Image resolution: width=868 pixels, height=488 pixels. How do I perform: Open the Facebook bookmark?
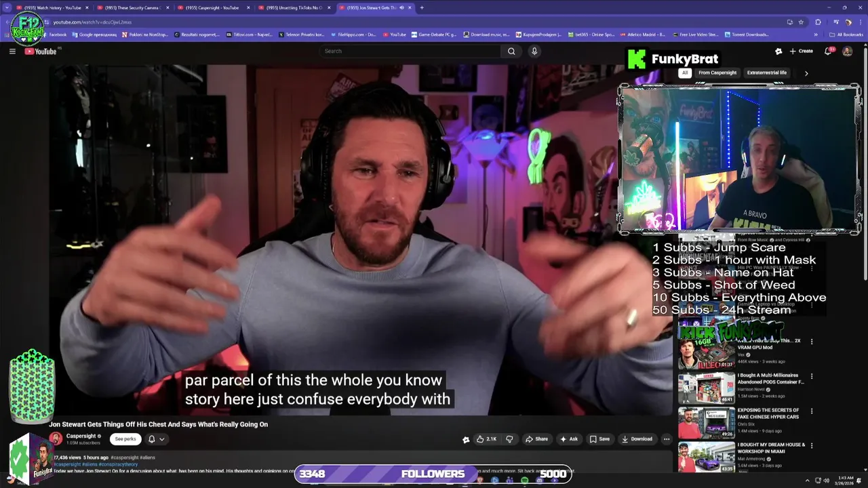[55, 35]
